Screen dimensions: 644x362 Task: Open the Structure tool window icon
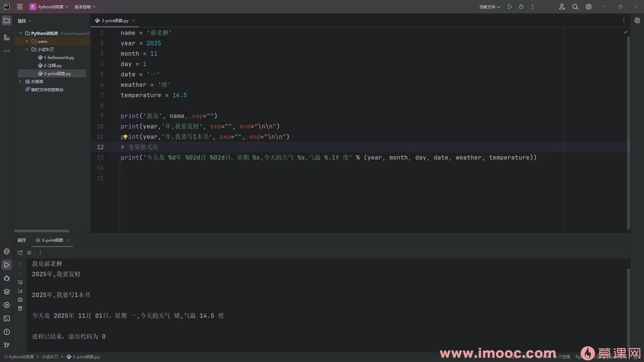pos(7,38)
